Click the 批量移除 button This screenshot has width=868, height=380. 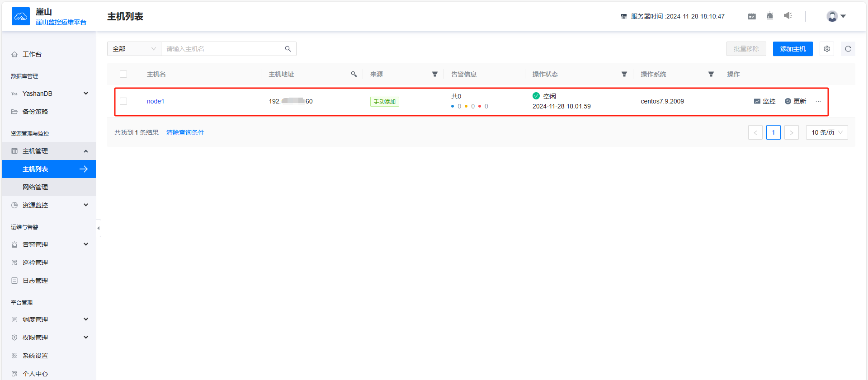[x=746, y=49]
